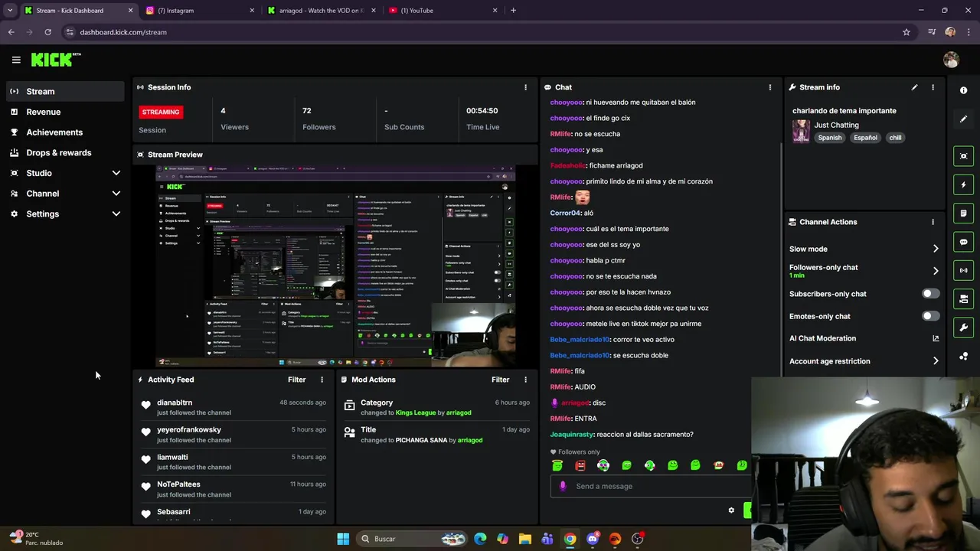The width and height of the screenshot is (980, 551).
Task: Open Stream info three-dot options
Action: click(933, 87)
